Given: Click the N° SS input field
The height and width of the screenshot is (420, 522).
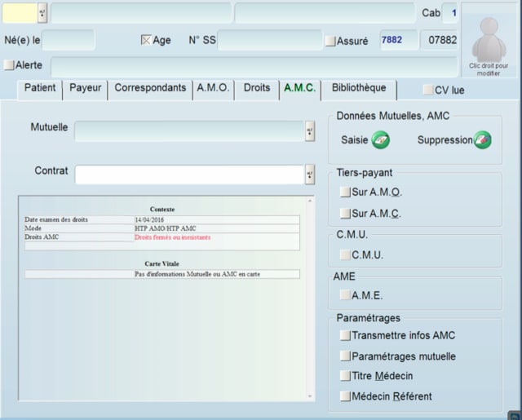Looking at the screenshot, I should coord(270,40).
